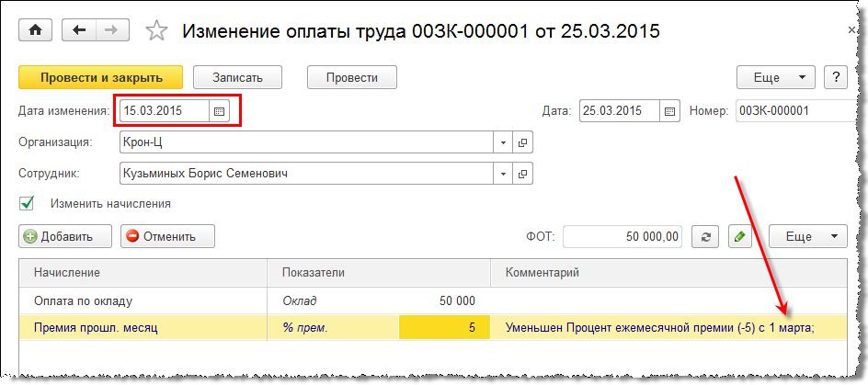868x385 pixels.
Task: Click the Организация field Крон-Ц
Action: click(x=307, y=142)
